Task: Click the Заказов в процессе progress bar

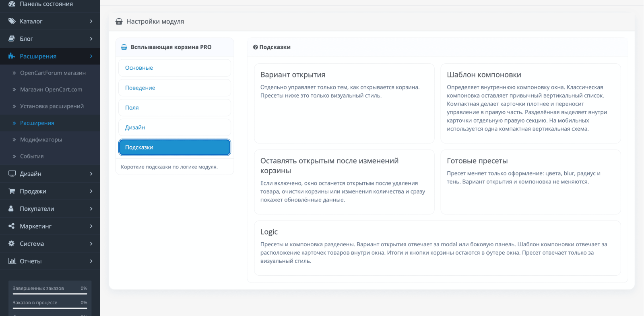Action: 50,308
